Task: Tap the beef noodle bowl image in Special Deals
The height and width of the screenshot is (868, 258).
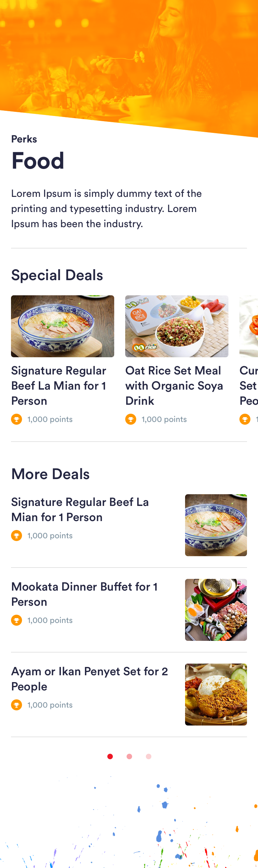Action: tap(63, 326)
